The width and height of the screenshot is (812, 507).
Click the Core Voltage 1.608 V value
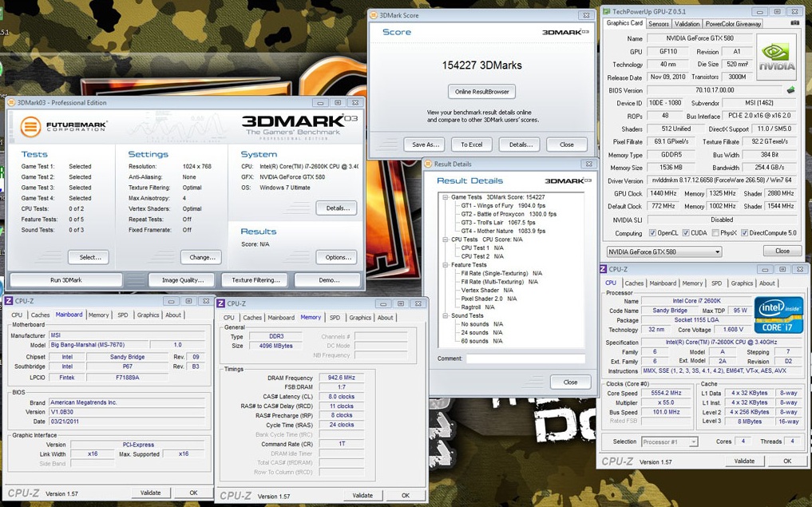coord(733,330)
